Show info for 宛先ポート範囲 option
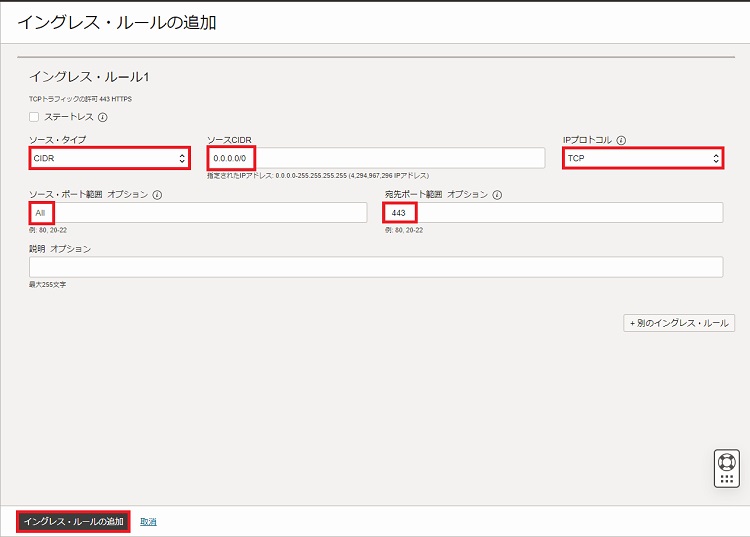The height and width of the screenshot is (537, 750). coord(497,195)
